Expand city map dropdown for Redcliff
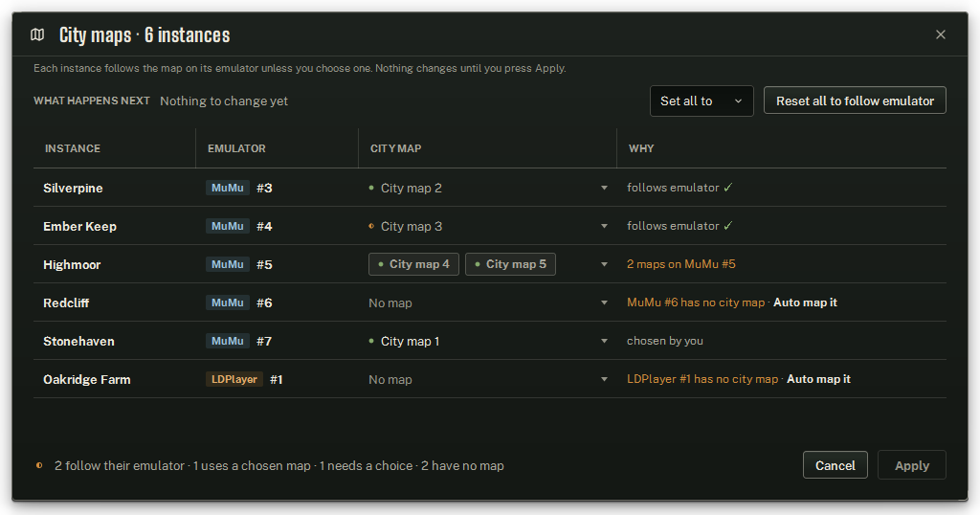Viewport: 980px width, 515px height. click(604, 302)
